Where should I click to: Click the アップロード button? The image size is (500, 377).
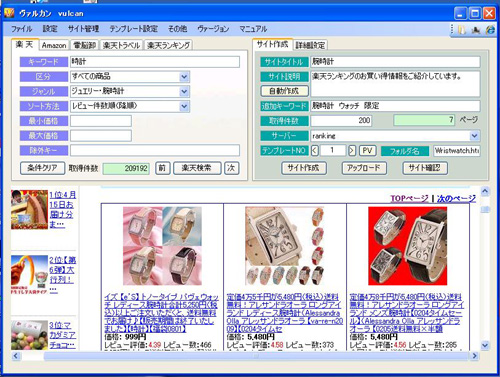click(x=364, y=168)
